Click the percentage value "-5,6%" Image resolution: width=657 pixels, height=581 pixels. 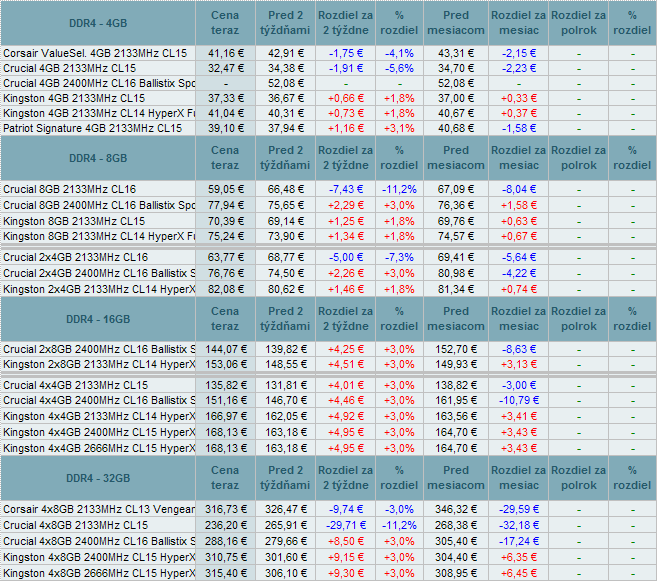click(x=399, y=68)
